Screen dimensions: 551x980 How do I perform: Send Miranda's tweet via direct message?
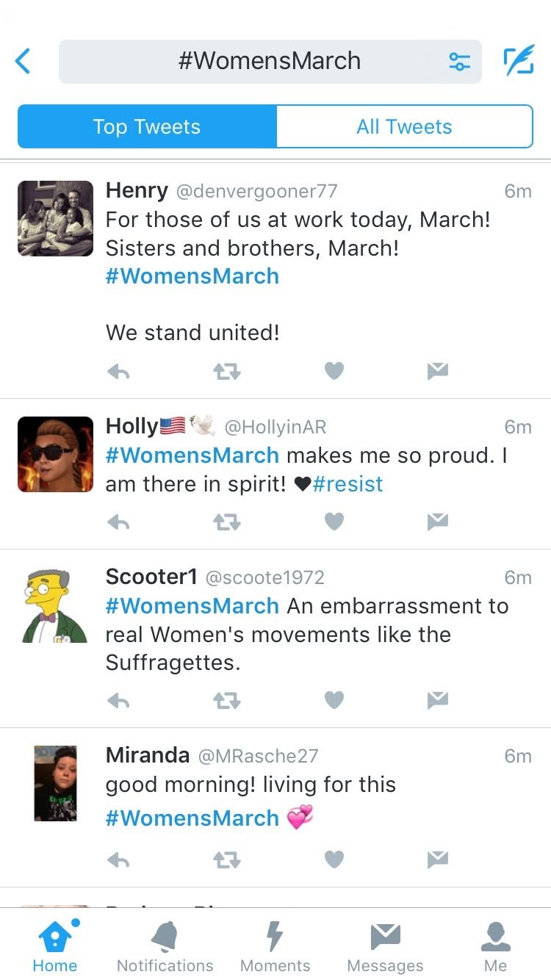coord(438,859)
